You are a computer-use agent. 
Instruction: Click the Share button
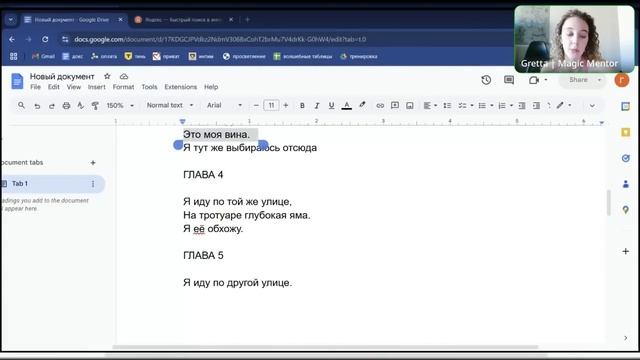coord(578,80)
